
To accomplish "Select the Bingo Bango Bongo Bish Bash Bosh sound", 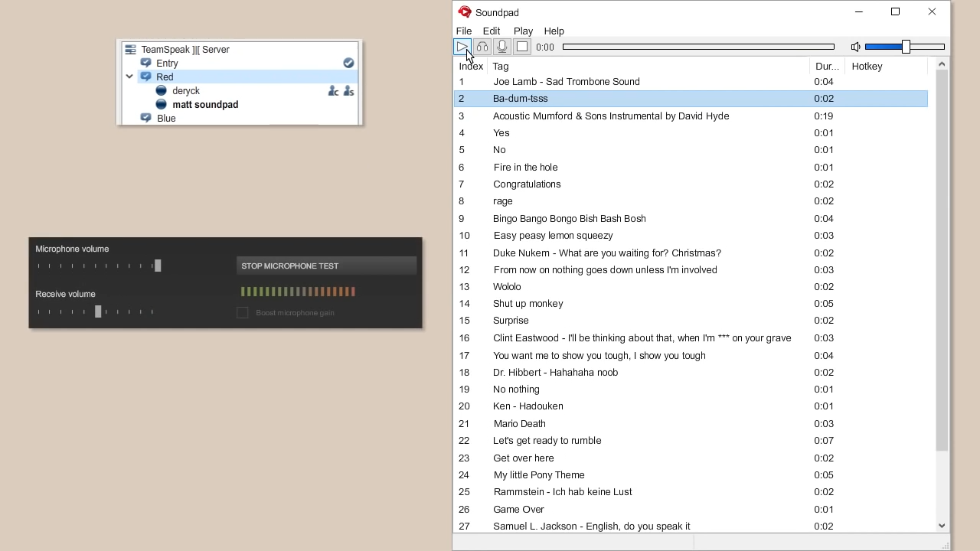I will click(691, 219).
